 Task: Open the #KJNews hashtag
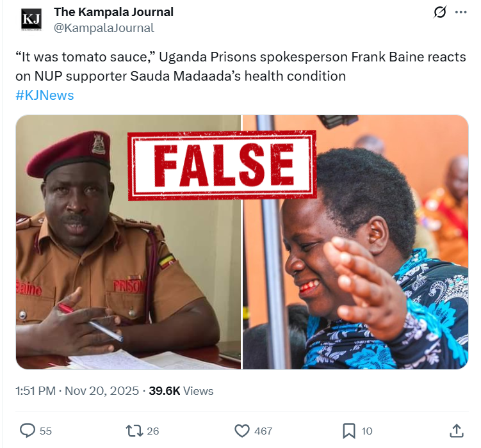pyautogui.click(x=45, y=95)
